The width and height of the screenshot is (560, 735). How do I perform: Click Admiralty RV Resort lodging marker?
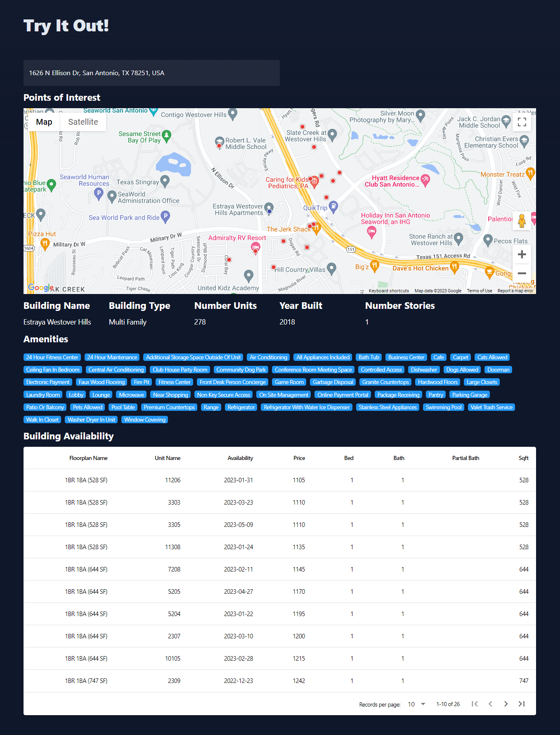[255, 249]
